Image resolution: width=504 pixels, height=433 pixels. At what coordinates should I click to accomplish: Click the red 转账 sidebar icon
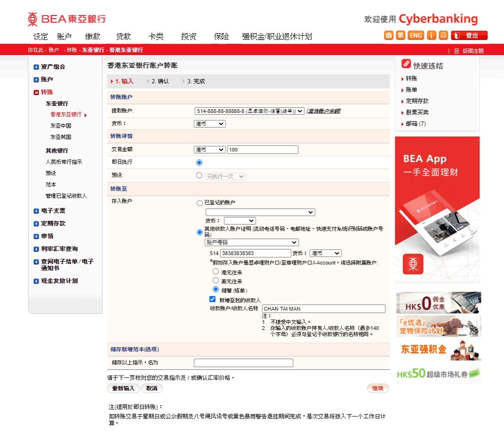[x=36, y=92]
